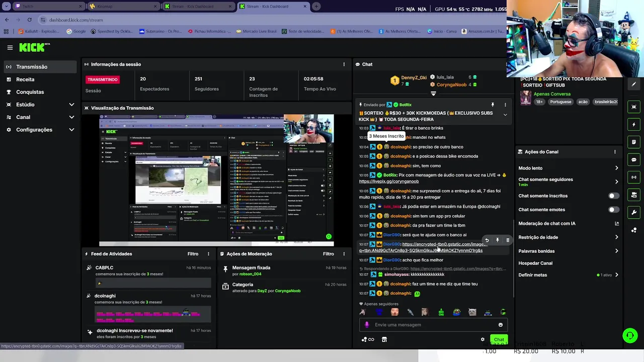Screen dimensions: 644x362
Task: Toggle Chat somente emotes switch
Action: 613,210
